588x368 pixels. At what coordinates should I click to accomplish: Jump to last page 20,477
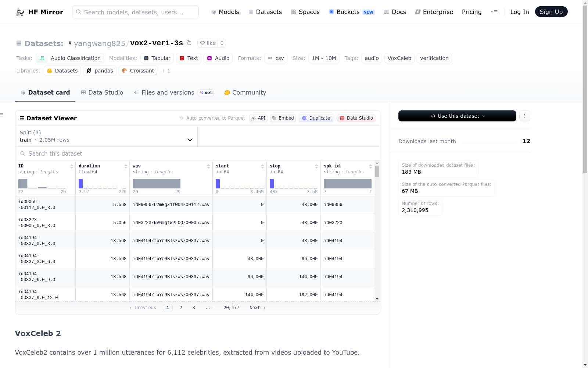232,308
